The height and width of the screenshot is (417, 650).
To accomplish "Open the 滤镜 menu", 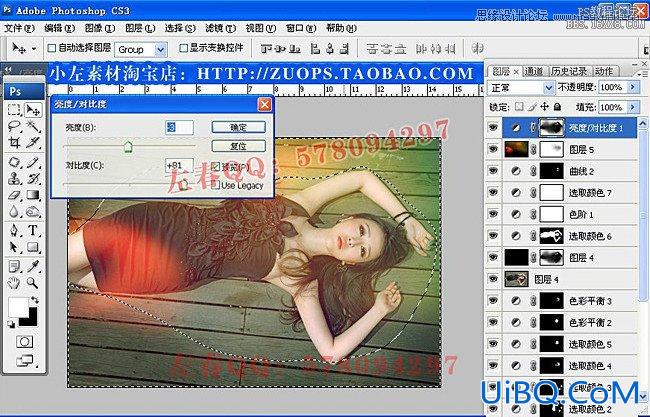I will pos(221,29).
